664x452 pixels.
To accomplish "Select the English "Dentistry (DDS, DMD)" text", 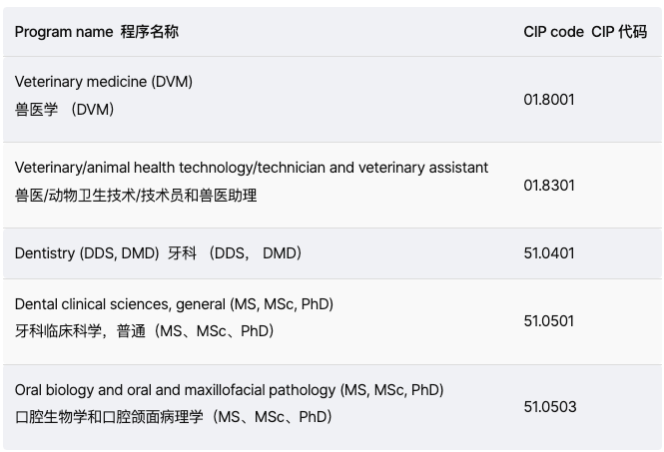I will click(x=86, y=253).
